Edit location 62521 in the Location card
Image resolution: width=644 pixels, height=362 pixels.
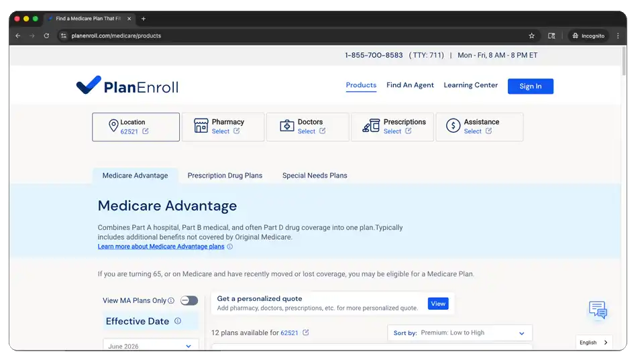[x=146, y=131]
